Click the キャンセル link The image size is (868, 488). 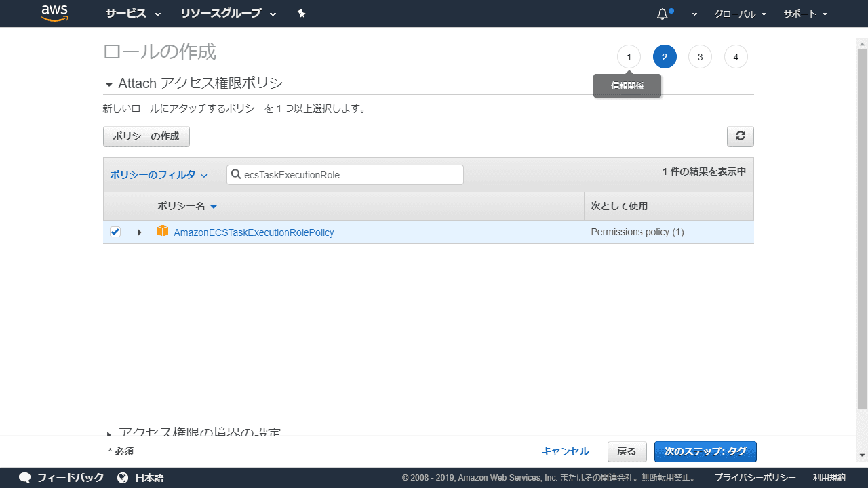coord(565,451)
